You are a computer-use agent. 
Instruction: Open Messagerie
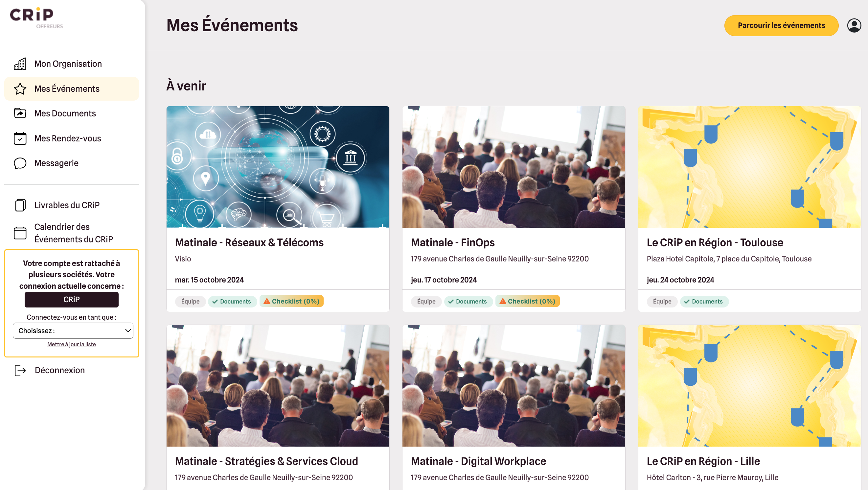[71, 163]
